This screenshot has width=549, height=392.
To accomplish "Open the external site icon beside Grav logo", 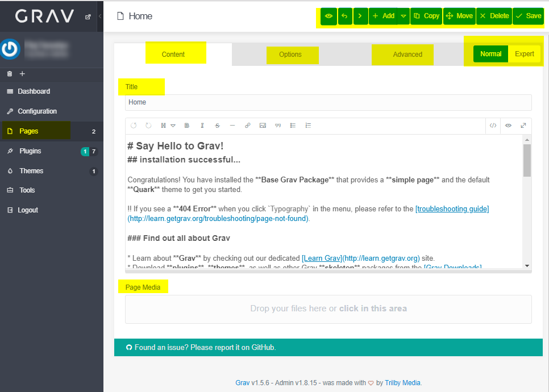I will (88, 16).
